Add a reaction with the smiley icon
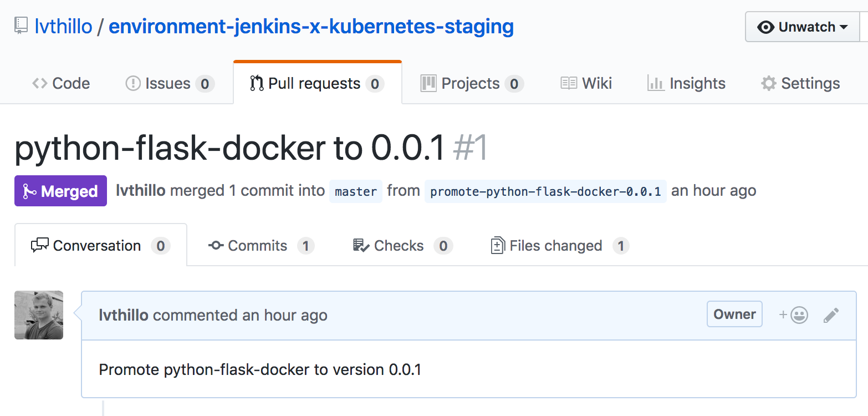This screenshot has width=868, height=416. pyautogui.click(x=799, y=314)
